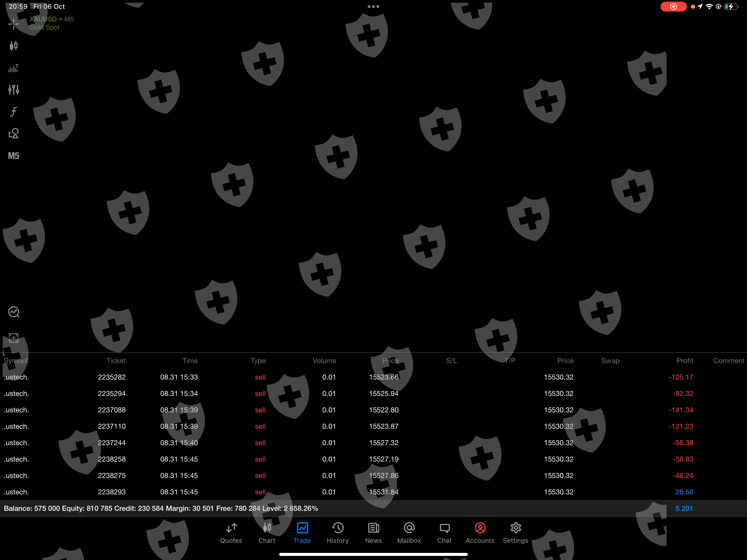Image resolution: width=747 pixels, height=560 pixels.
Task: Open the Settings gear tab
Action: point(515,533)
